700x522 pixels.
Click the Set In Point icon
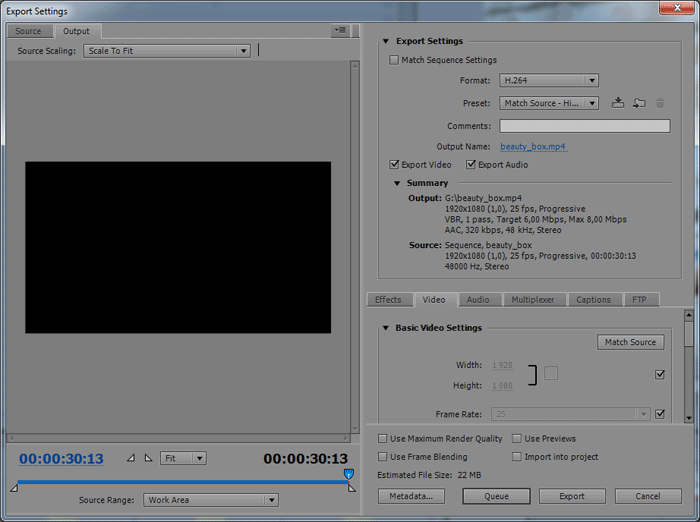point(130,458)
